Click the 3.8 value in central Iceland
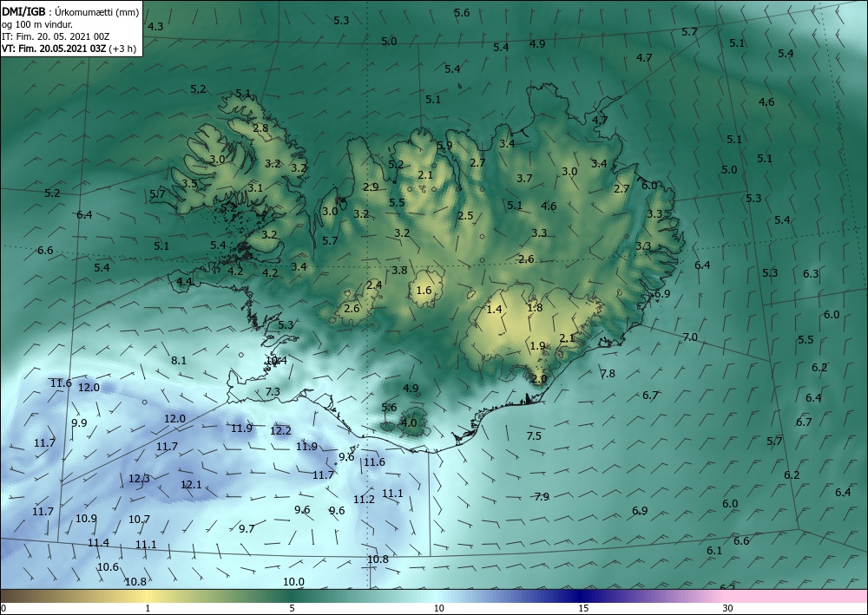This screenshot has height=615, width=868. pos(399,271)
